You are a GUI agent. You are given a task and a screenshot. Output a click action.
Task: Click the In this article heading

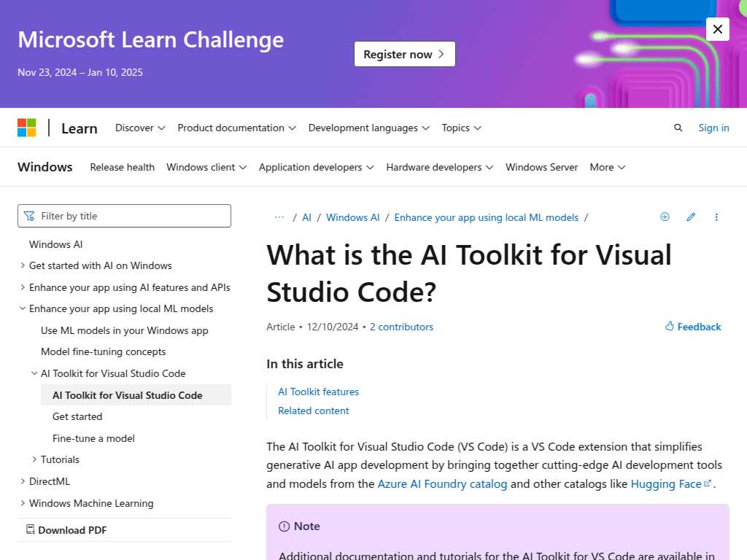[x=305, y=364]
